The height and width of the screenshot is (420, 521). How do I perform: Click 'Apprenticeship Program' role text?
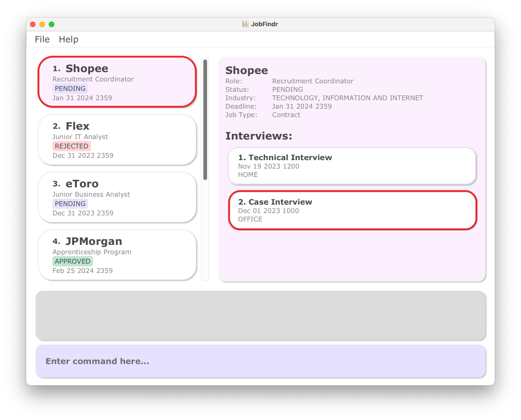tap(92, 252)
